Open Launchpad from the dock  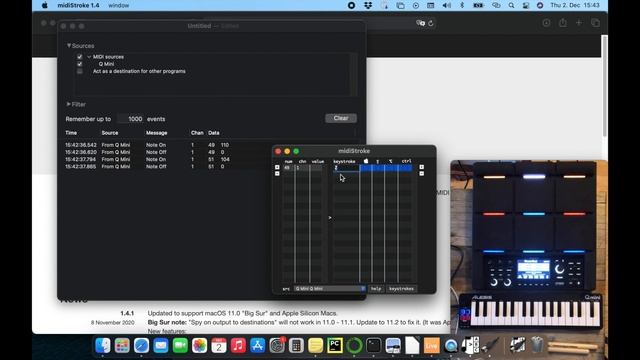point(122,346)
